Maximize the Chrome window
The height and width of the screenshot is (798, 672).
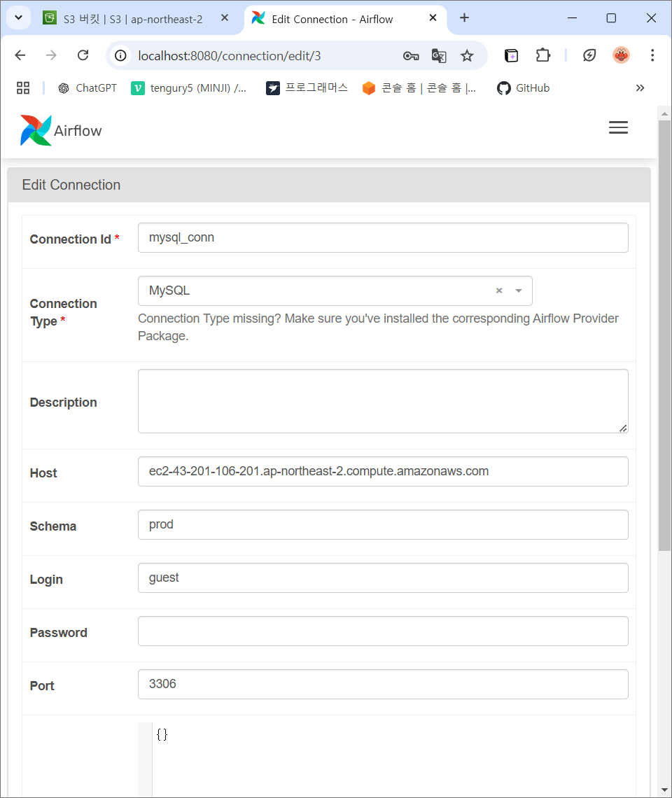pyautogui.click(x=611, y=17)
